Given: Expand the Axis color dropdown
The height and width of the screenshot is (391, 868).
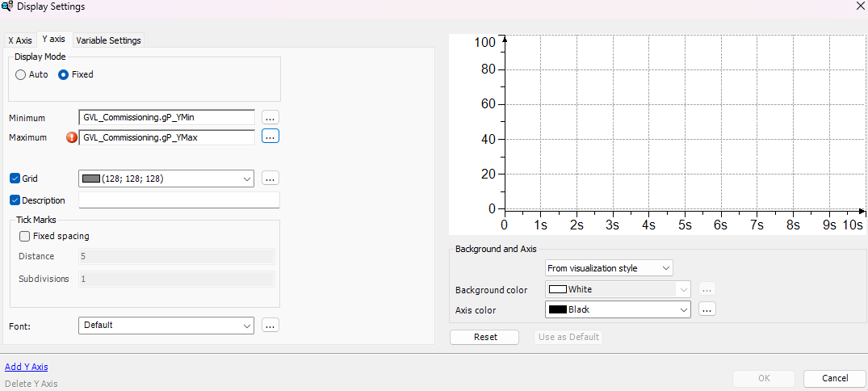Looking at the screenshot, I should click(683, 309).
